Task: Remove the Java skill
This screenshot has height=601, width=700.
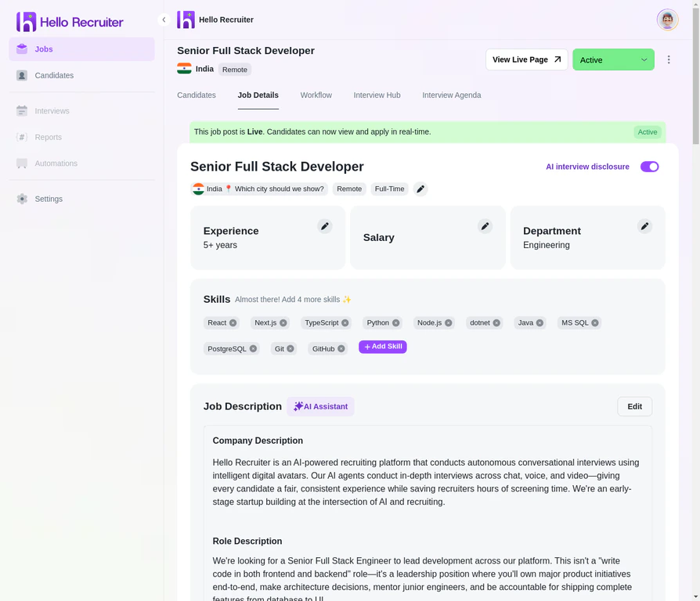Action: (x=539, y=322)
